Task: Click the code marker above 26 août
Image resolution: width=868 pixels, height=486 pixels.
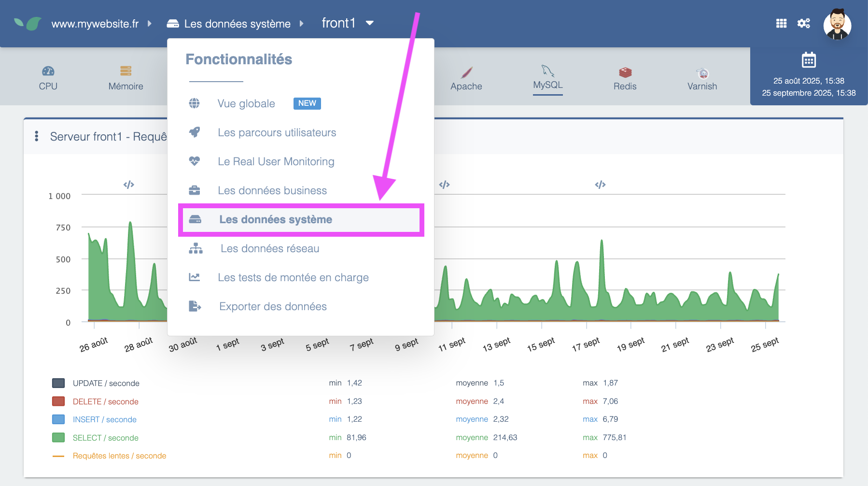Action: pos(129,185)
